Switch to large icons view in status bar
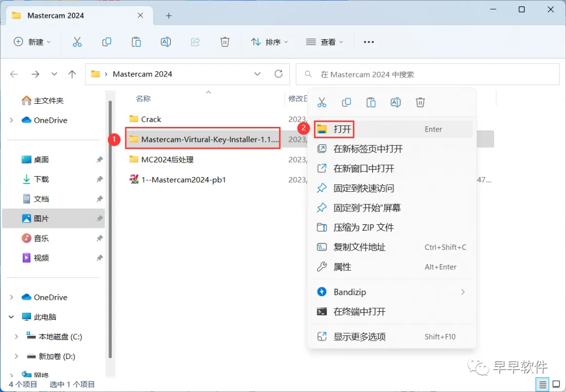 556,385
